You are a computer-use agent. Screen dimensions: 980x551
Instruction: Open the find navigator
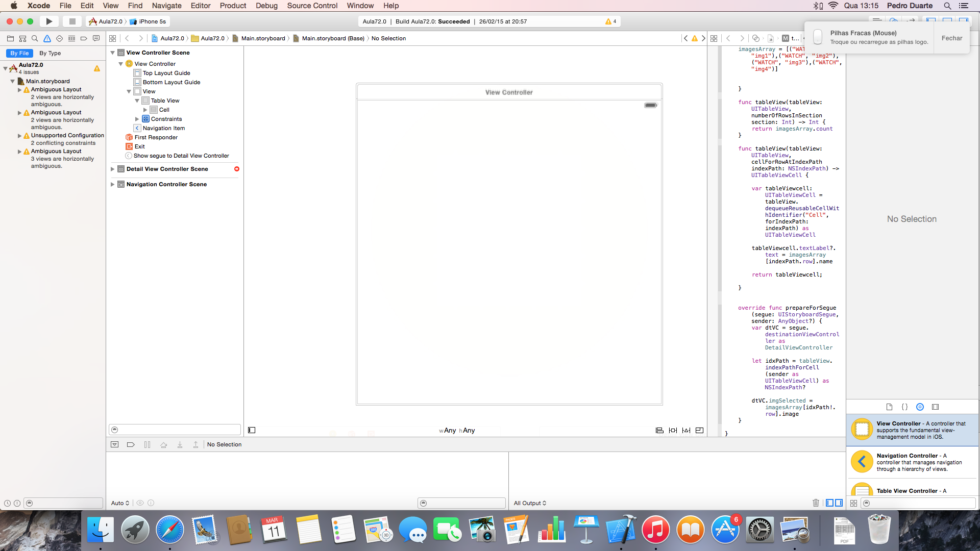coord(35,38)
